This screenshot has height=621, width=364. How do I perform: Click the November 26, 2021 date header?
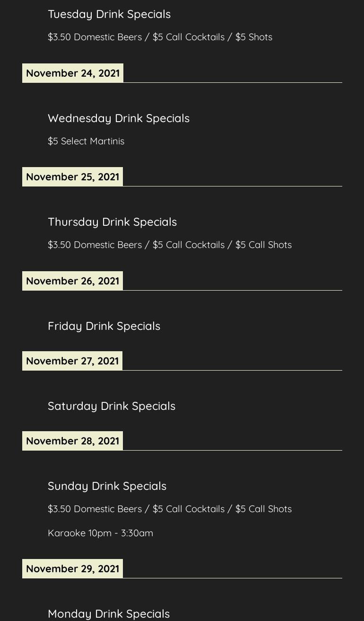coord(72,281)
